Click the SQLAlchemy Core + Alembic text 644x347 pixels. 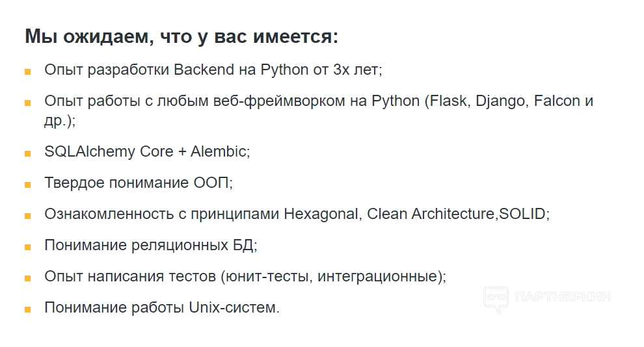point(147,151)
